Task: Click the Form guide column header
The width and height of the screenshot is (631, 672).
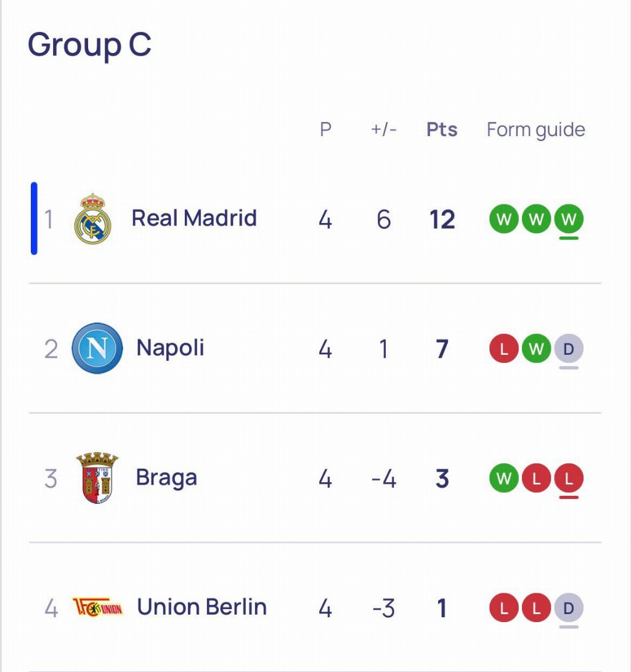Action: pyautogui.click(x=535, y=130)
